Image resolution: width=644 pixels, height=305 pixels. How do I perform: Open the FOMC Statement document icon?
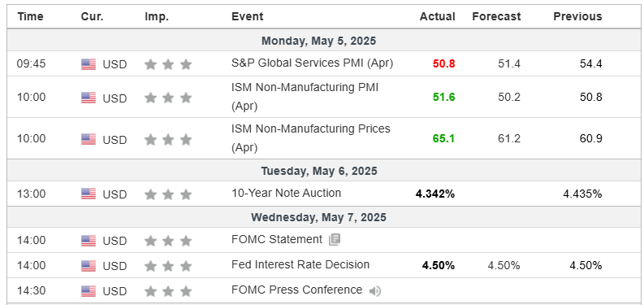click(x=335, y=240)
